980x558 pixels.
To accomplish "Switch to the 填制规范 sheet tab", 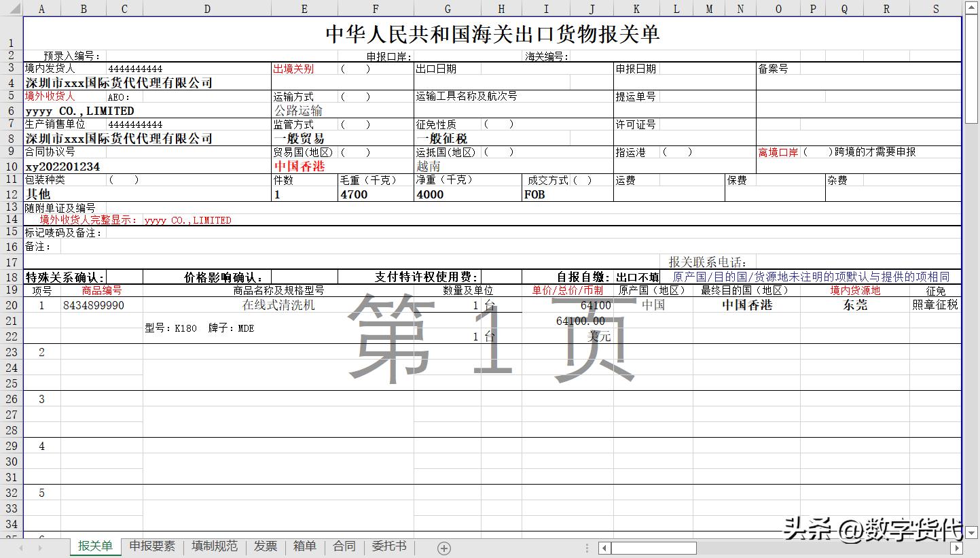I will 213,547.
